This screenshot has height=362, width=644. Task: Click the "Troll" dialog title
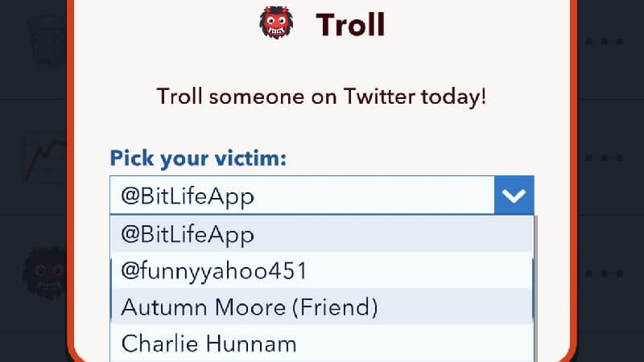click(x=350, y=25)
